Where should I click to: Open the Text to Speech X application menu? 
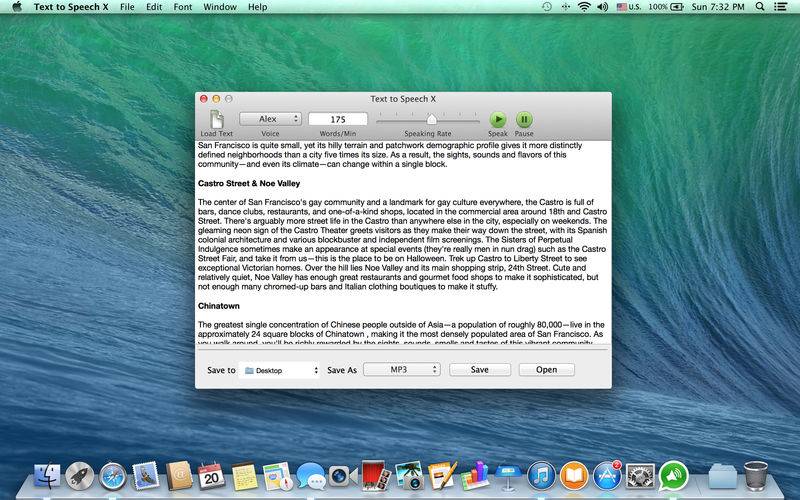point(71,7)
